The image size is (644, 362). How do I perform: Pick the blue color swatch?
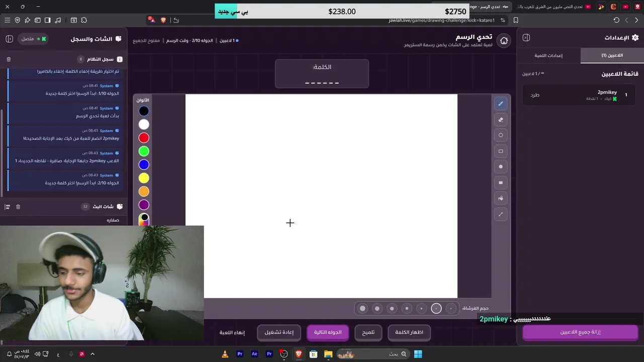click(x=144, y=164)
